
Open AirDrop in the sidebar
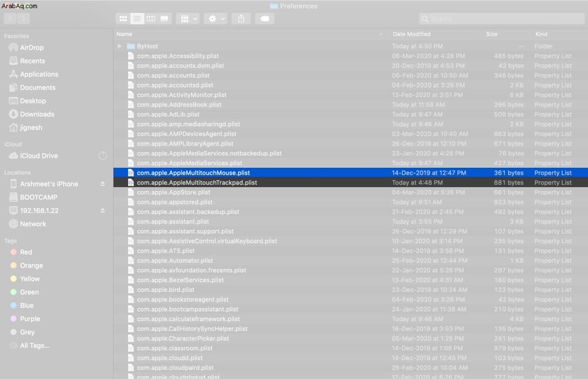point(26,48)
